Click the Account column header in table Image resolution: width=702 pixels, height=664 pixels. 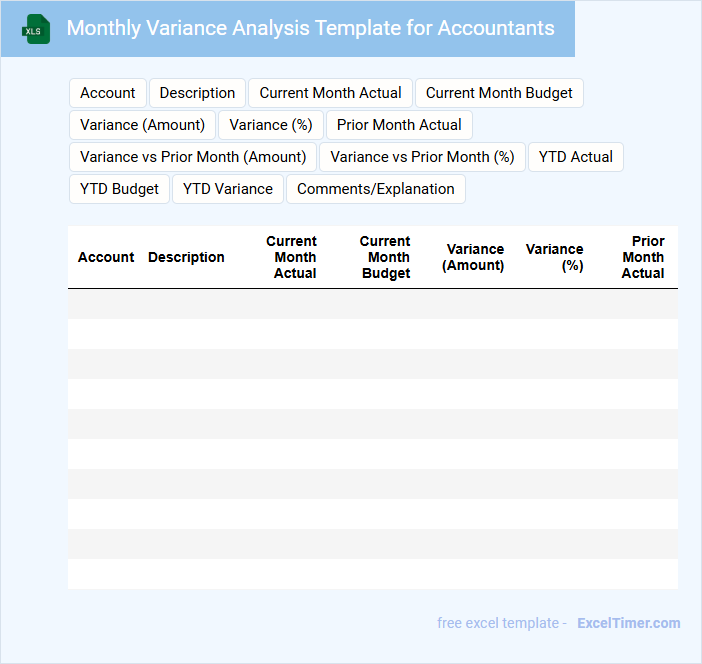[x=106, y=257]
